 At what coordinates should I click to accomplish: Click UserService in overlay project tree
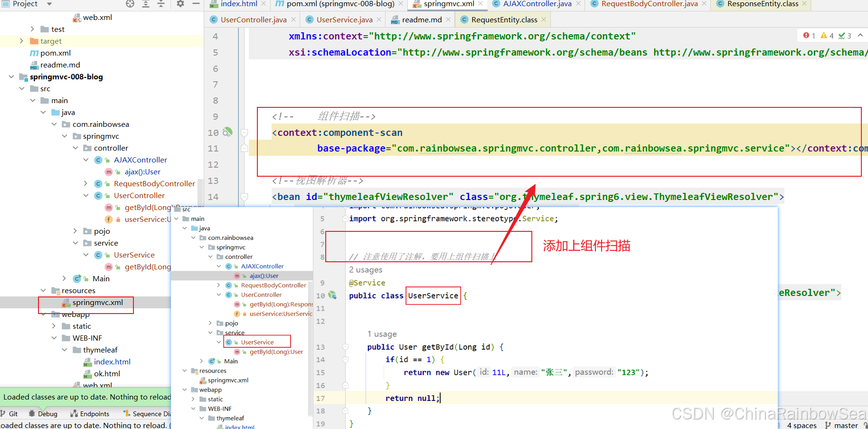coord(257,342)
